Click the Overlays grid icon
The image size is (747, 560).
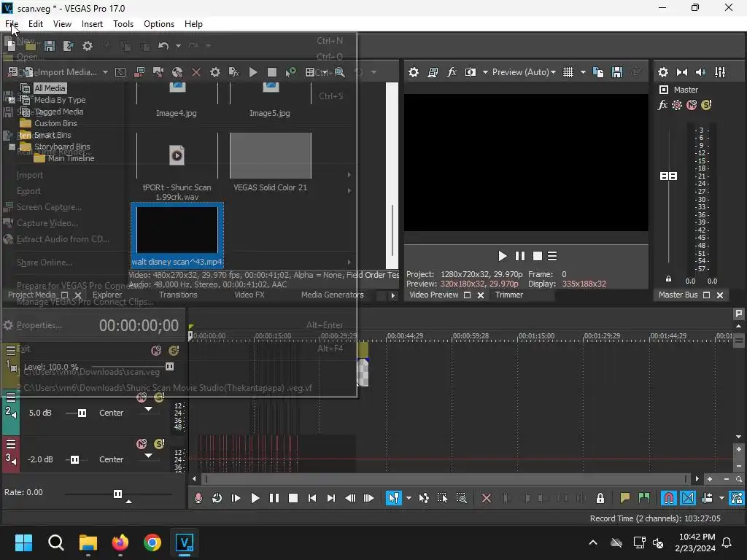click(568, 72)
